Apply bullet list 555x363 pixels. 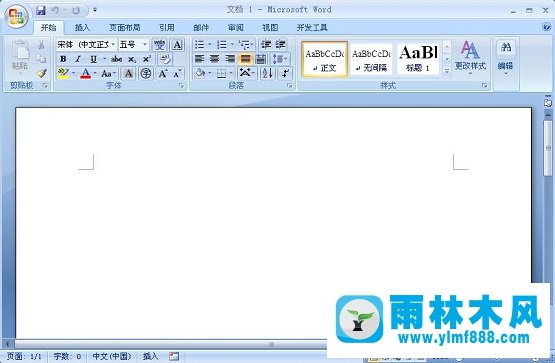tap(199, 45)
